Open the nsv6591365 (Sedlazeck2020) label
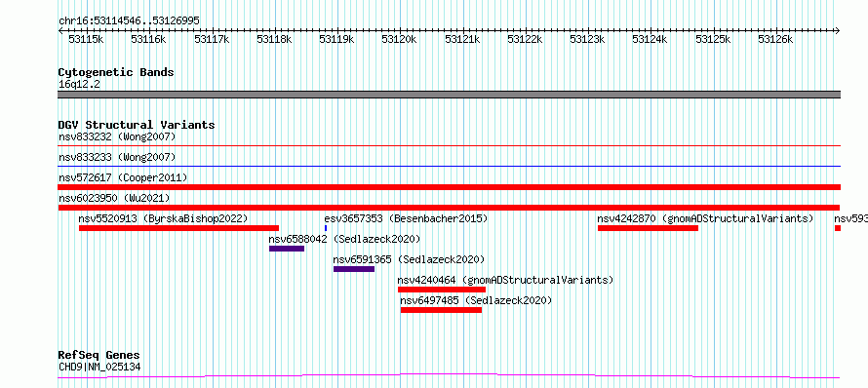Screen dimensions: 868x388 click(x=409, y=259)
